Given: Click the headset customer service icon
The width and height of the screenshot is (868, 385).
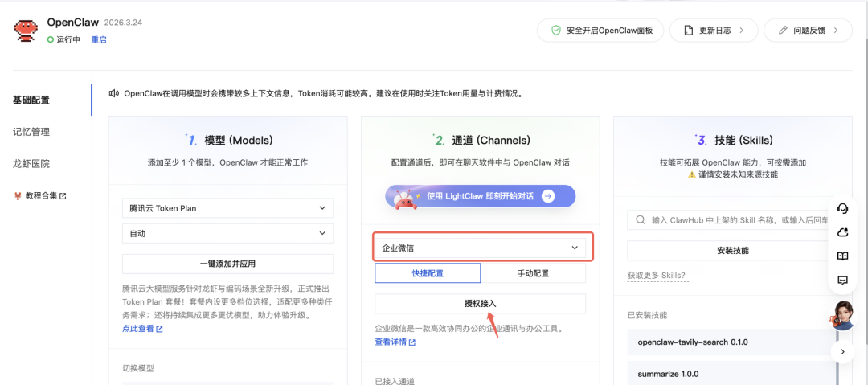Looking at the screenshot, I should click(842, 208).
